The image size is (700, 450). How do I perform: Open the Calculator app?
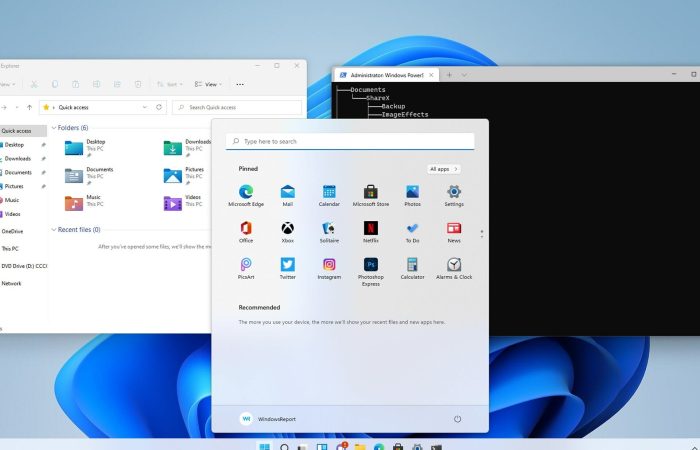pyautogui.click(x=412, y=269)
